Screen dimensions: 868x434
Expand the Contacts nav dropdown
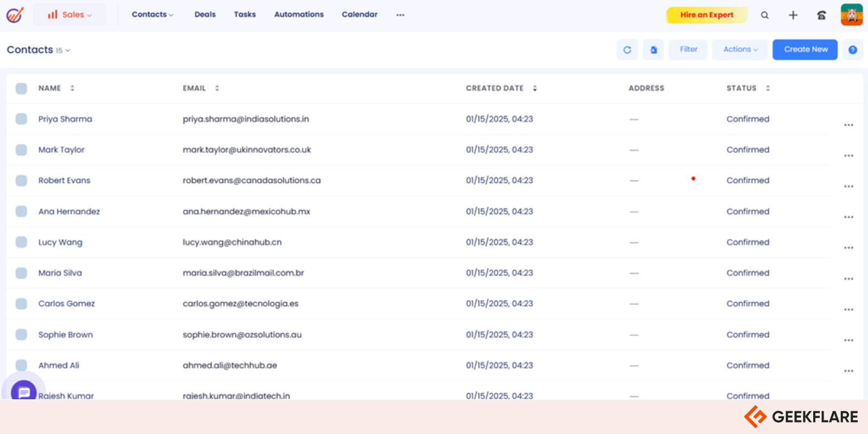[152, 15]
